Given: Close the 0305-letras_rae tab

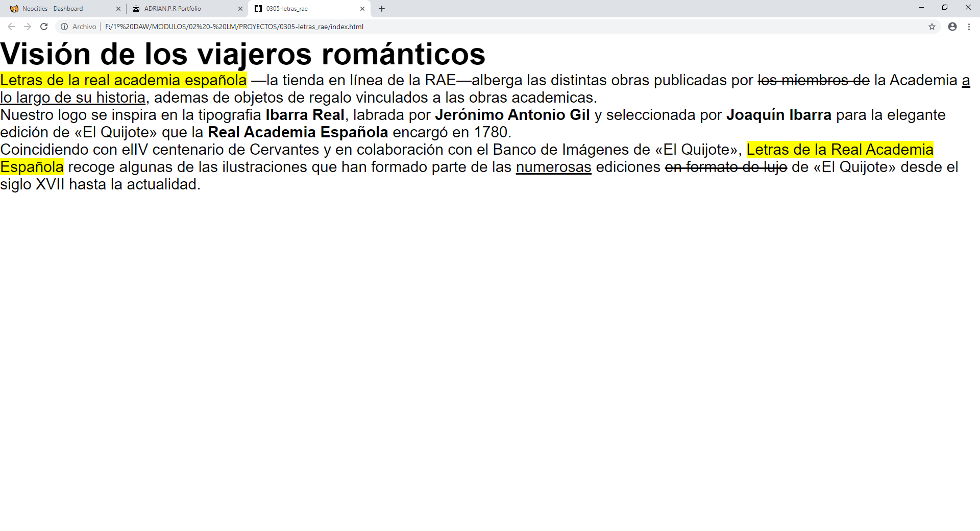Looking at the screenshot, I should coord(362,9).
